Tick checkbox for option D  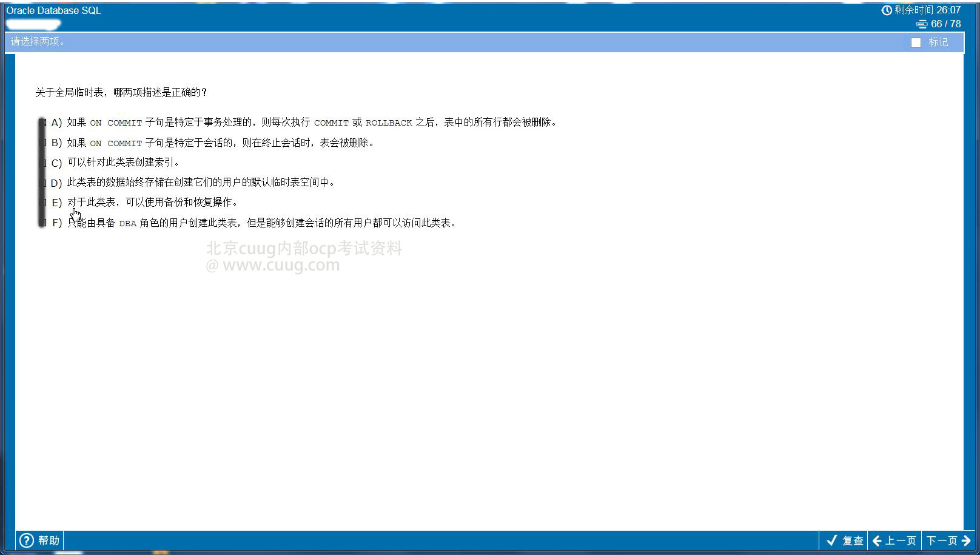tap(42, 183)
